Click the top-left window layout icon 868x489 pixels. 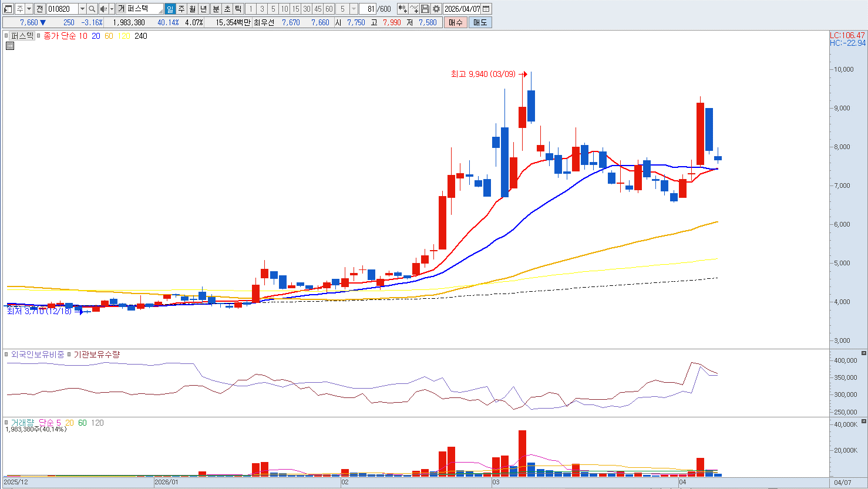click(8, 9)
